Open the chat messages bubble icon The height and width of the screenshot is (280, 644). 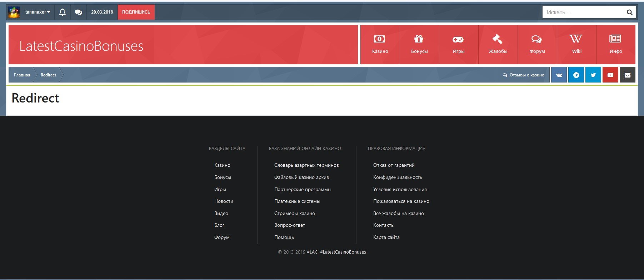tap(79, 12)
